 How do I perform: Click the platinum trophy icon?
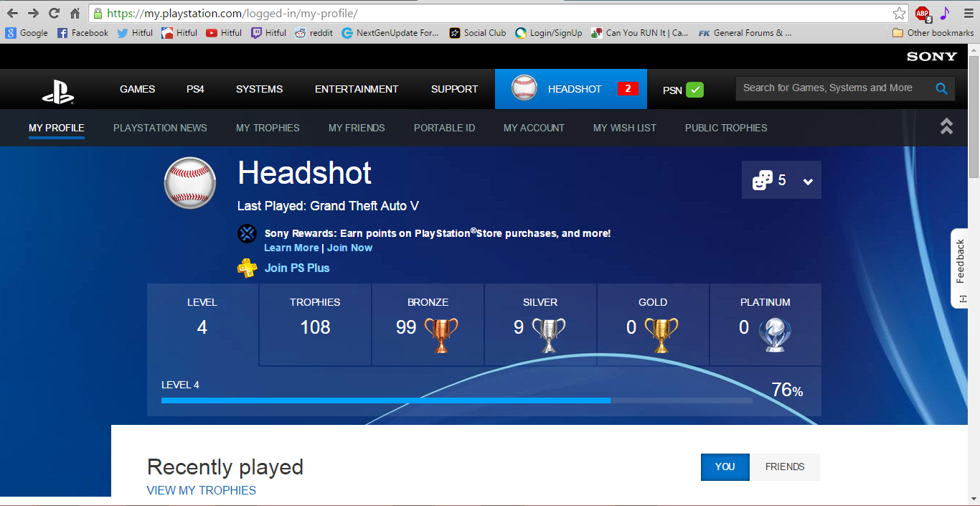point(774,335)
